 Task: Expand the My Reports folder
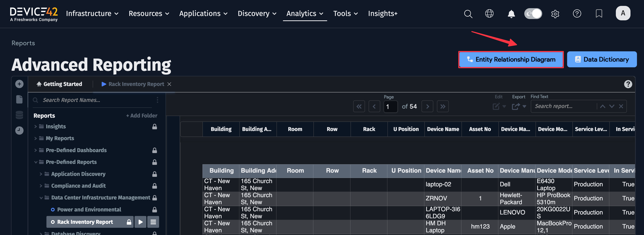[x=36, y=138]
